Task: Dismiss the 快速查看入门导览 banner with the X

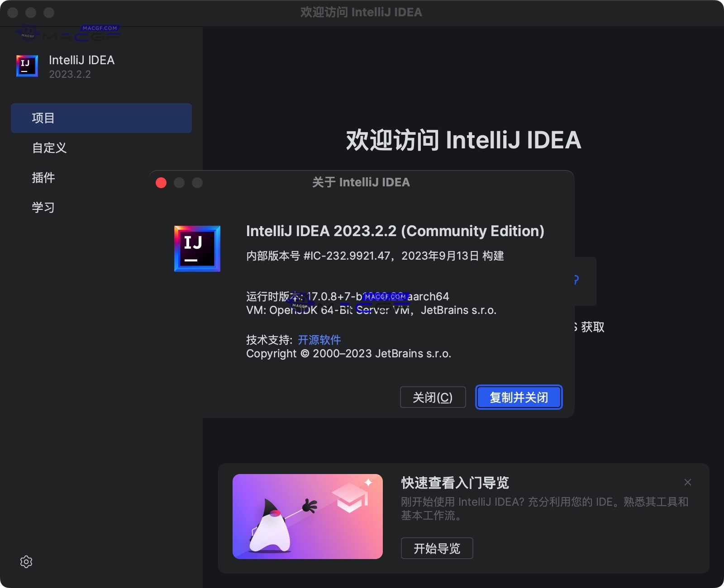Action: [x=687, y=482]
